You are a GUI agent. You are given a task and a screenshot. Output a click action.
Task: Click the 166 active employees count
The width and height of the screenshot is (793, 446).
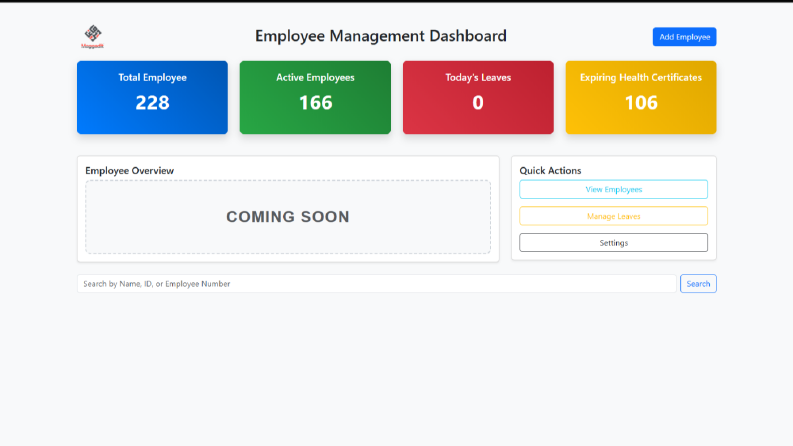tap(315, 103)
